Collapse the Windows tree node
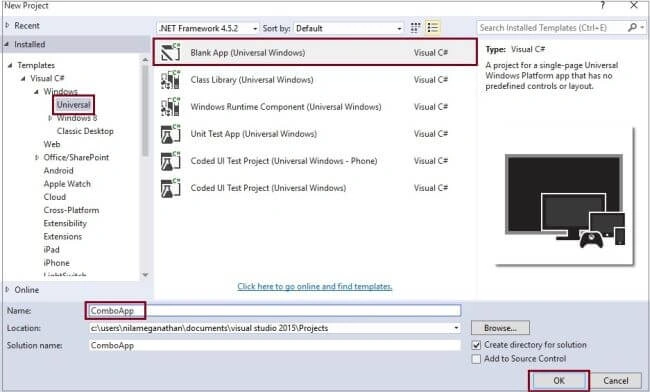The height and width of the screenshot is (392, 650). click(x=37, y=92)
